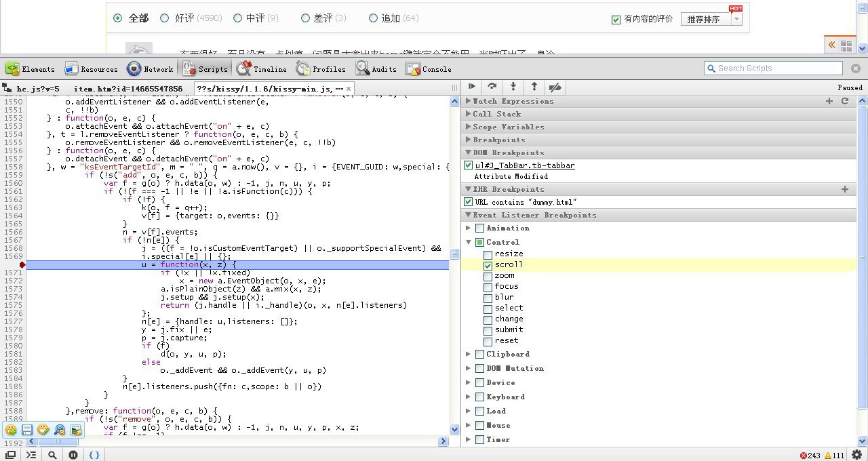Click the pretty print curly braces icon

pyautogui.click(x=94, y=454)
